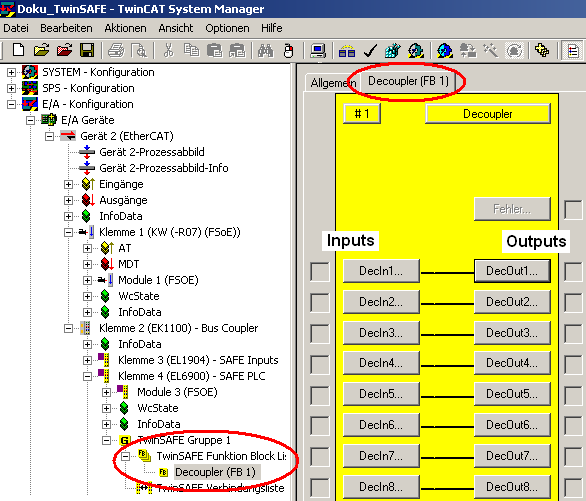Click the DecOut1... button

click(x=512, y=271)
